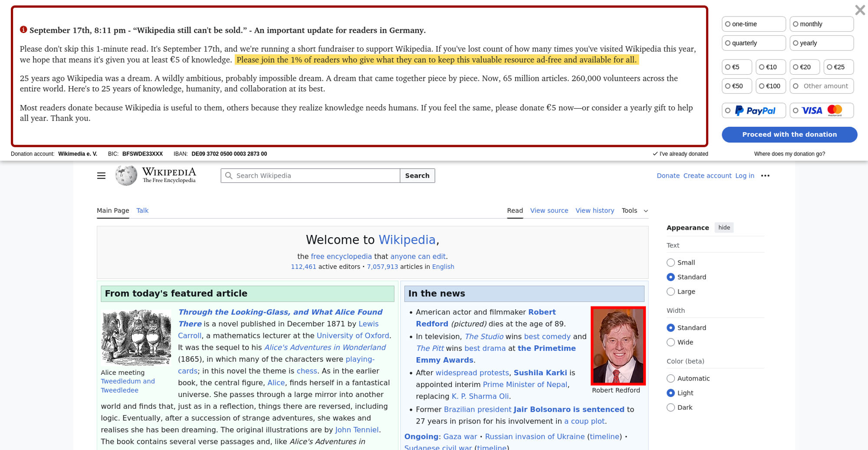Open the View history tab
The height and width of the screenshot is (450, 868).
point(595,210)
